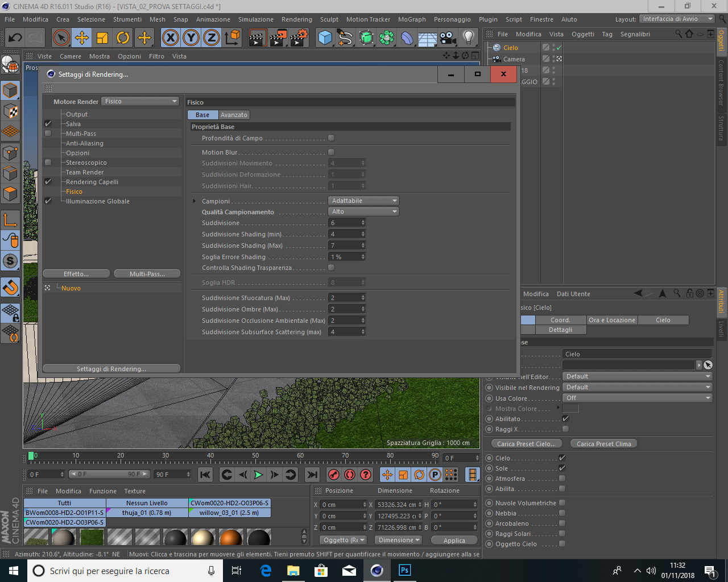The image size is (728, 582).
Task: Click the Multi-Pass... button
Action: (x=147, y=274)
